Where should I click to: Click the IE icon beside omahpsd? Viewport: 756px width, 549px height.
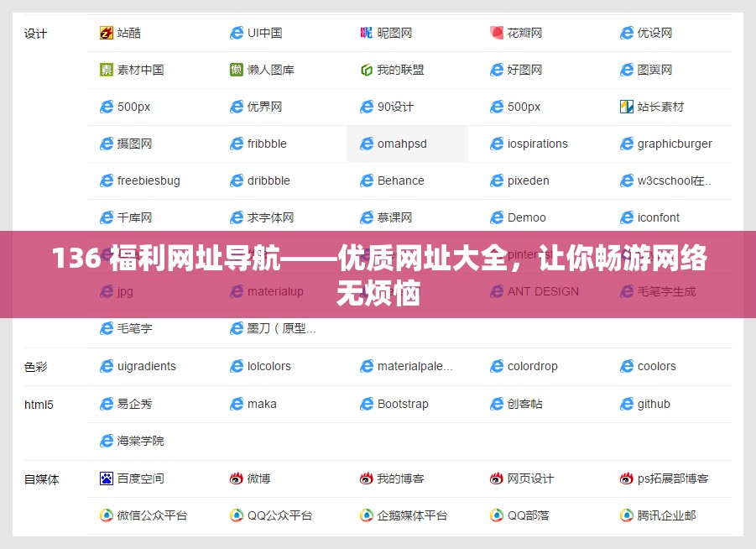367,144
